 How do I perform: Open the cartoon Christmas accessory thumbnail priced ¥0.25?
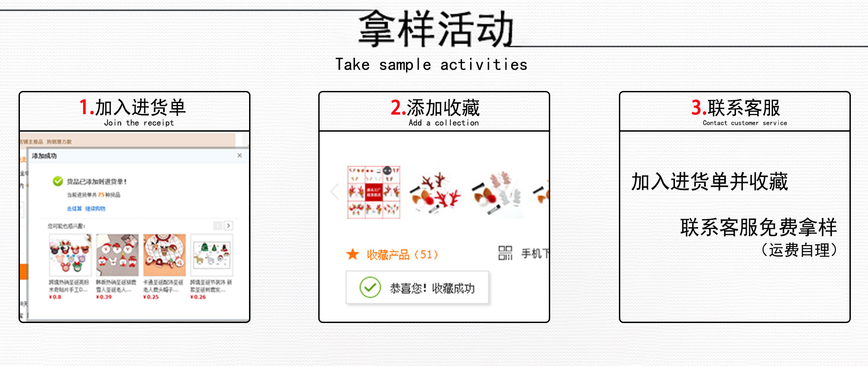point(165,255)
